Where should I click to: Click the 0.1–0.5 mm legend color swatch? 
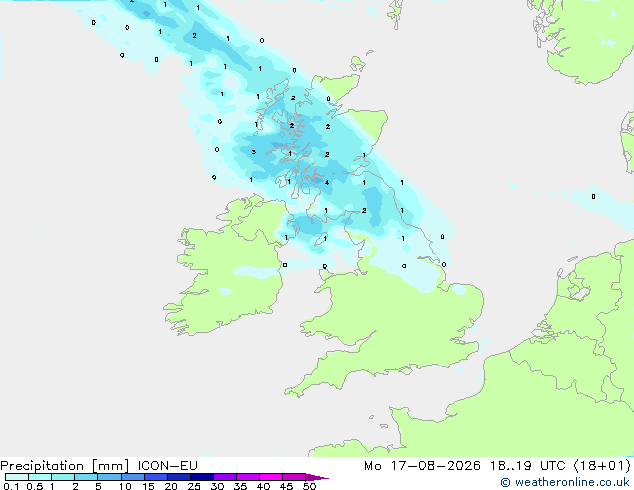pyautogui.click(x=17, y=477)
